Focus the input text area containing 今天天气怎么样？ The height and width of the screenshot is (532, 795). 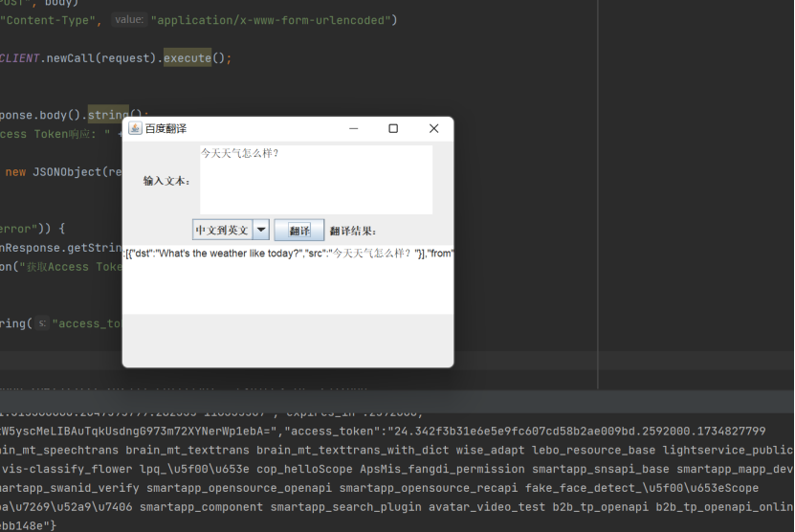(x=316, y=180)
